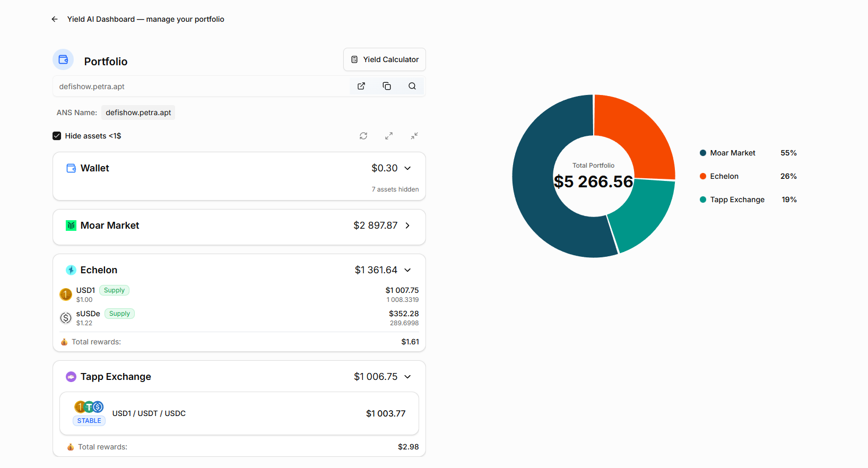Copy the wallet address icon
This screenshot has height=468, width=868.
pyautogui.click(x=387, y=86)
